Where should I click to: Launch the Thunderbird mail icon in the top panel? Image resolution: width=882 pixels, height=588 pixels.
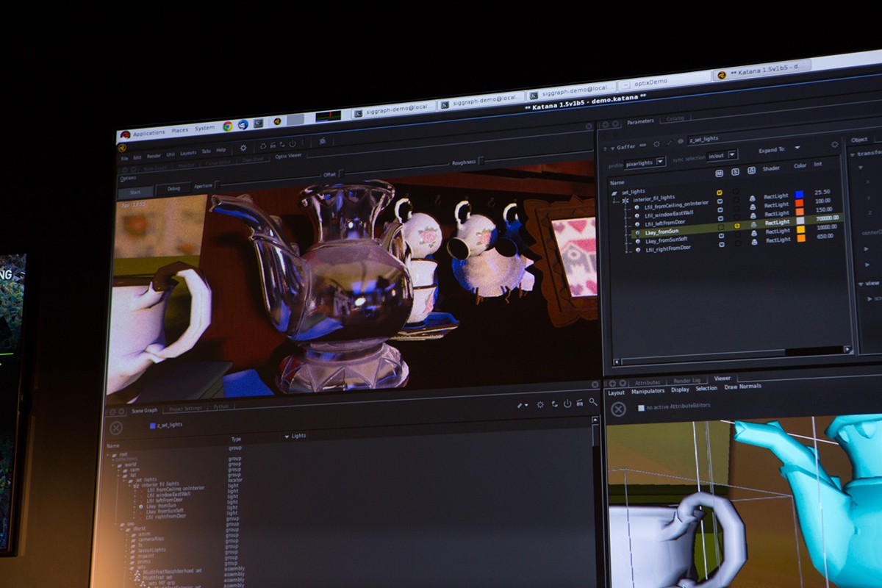point(243,125)
